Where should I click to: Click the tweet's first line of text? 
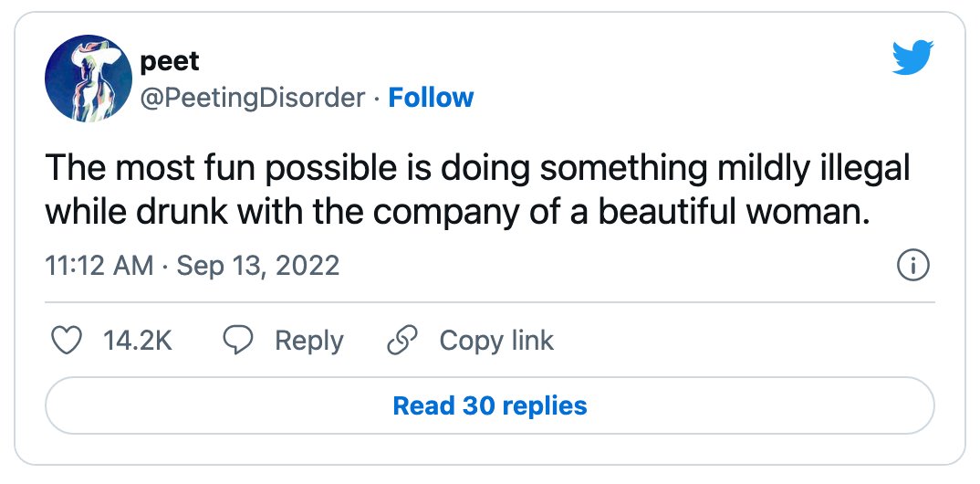[x=478, y=170]
